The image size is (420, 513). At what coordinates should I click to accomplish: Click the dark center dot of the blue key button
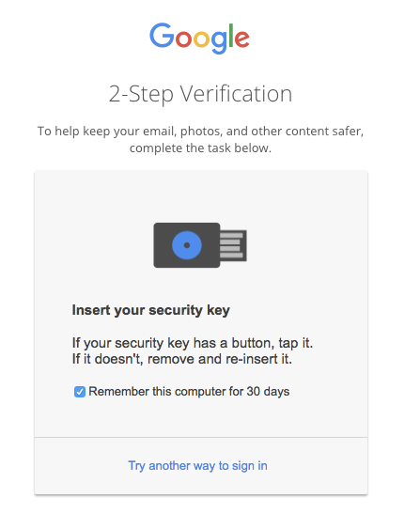coord(187,245)
